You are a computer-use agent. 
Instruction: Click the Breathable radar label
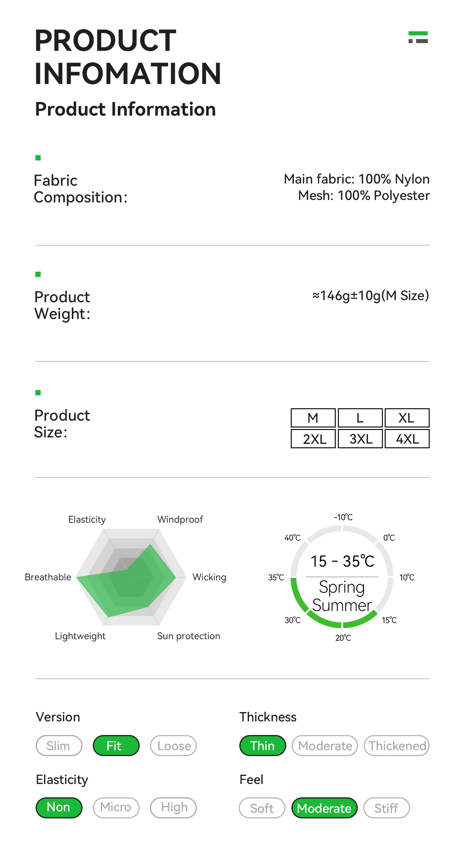pos(48,577)
